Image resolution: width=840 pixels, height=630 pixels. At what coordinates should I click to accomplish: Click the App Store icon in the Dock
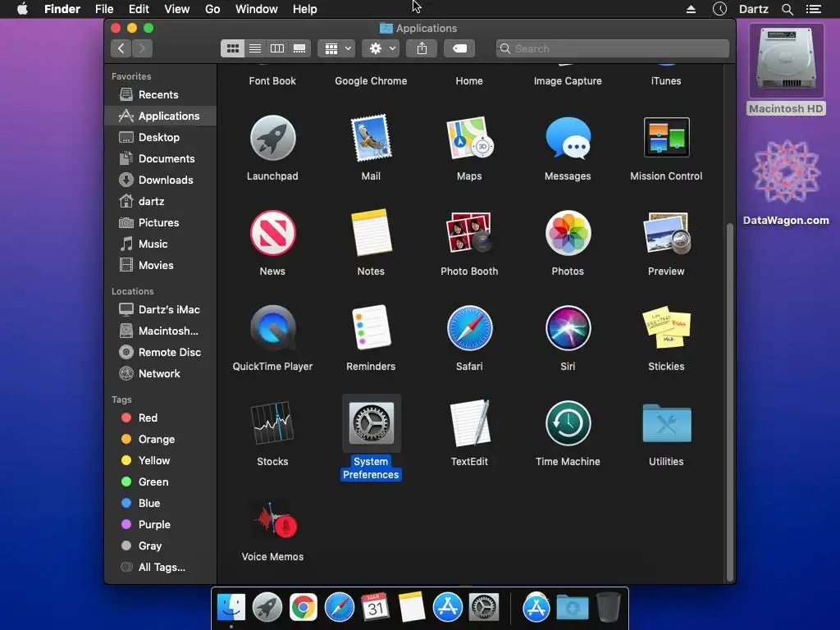click(447, 608)
